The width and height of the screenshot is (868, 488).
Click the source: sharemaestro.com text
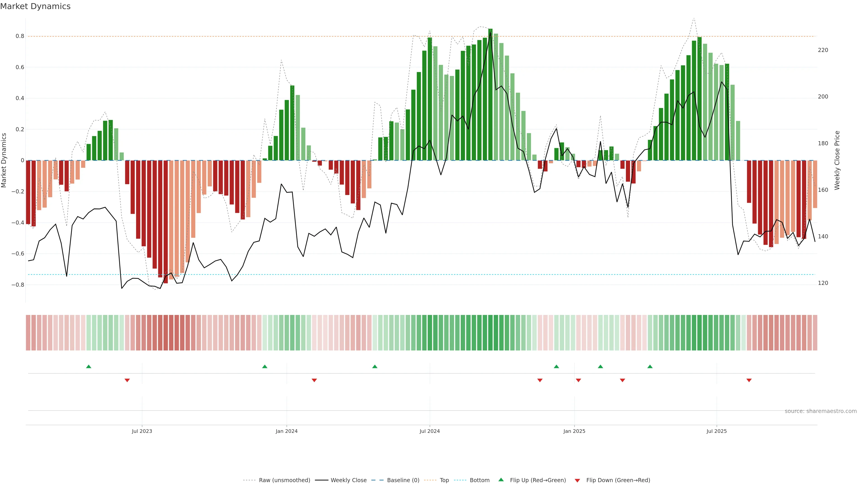[821, 411]
